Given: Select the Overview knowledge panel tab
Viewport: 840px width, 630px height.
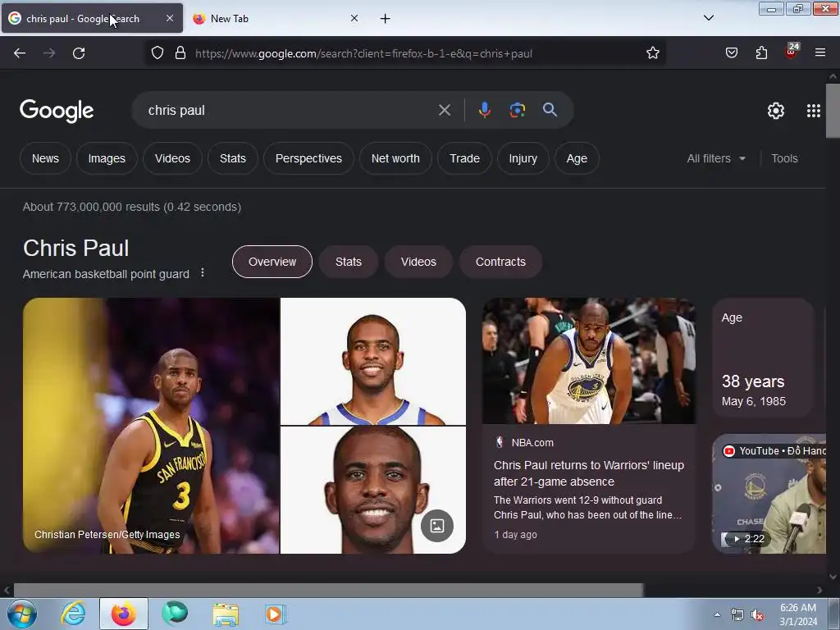Looking at the screenshot, I should point(272,262).
